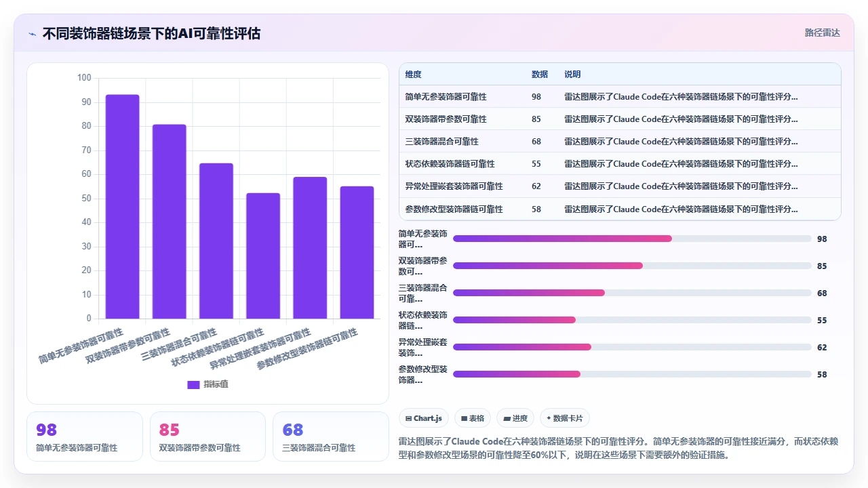Select table cell 异常处理嵌套装饰器可靠性

point(454,186)
